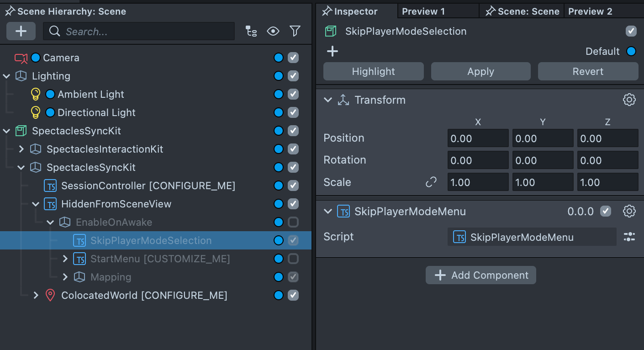Click the Add Component button
The image size is (644, 350).
481,275
